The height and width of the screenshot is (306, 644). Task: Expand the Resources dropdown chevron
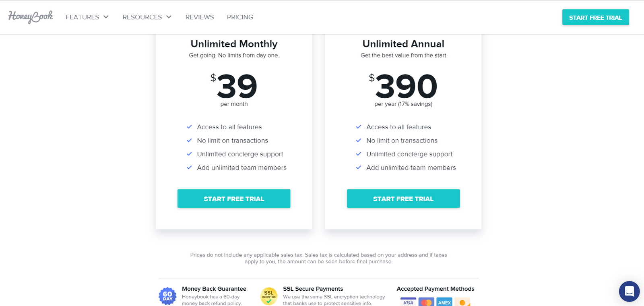pos(169,17)
